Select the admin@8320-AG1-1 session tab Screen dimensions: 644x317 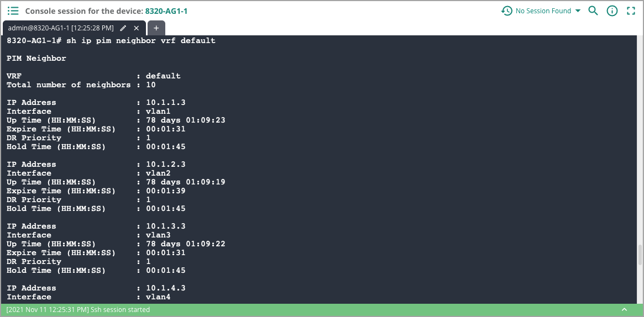61,28
